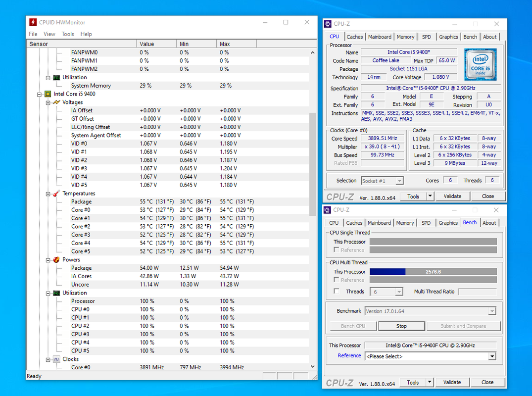532x396 pixels.
Task: Collapse the upper Utilization node above Intel Core
Action: 48,78
